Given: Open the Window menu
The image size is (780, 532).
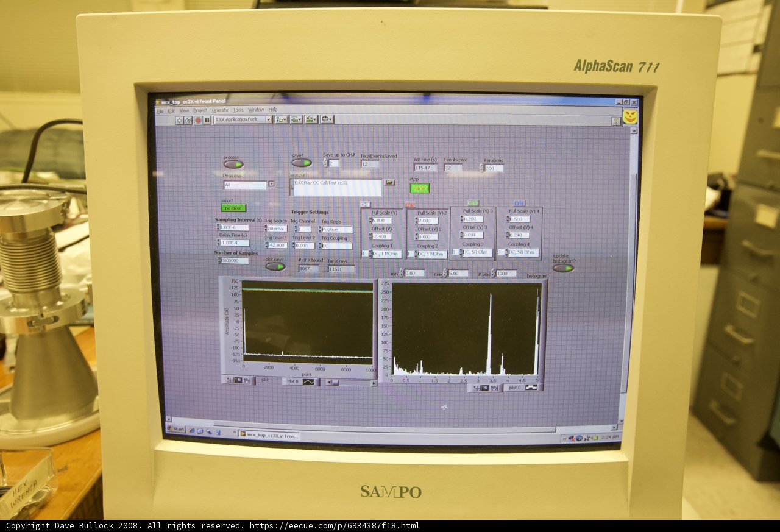Looking at the screenshot, I should [x=256, y=110].
